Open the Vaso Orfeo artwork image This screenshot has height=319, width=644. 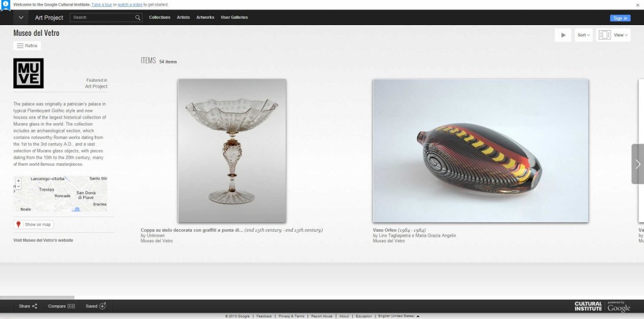tap(480, 151)
